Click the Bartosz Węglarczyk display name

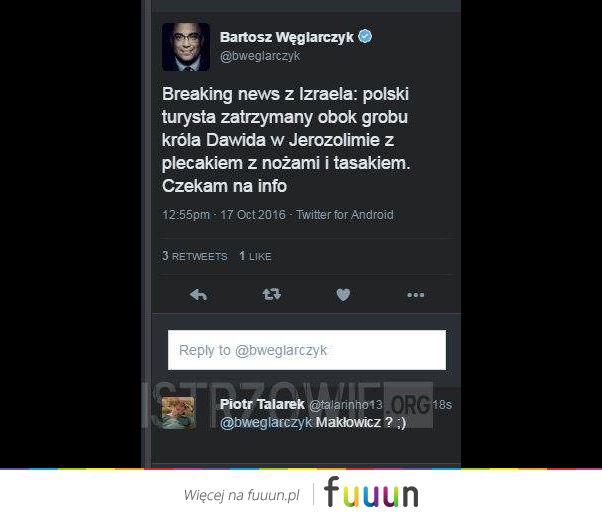click(286, 37)
